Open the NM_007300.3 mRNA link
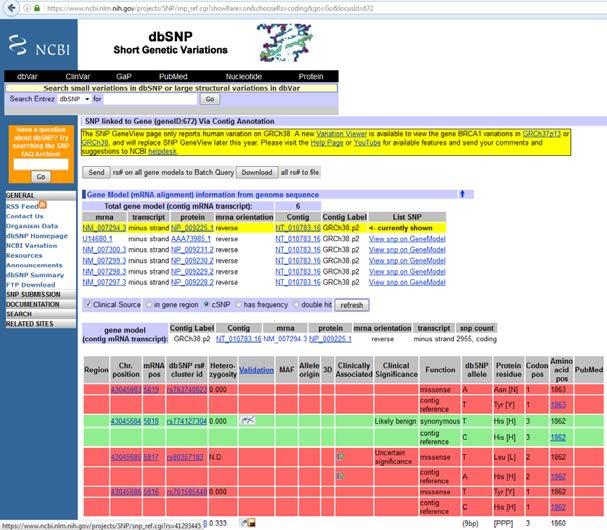This screenshot has width=607, height=530. click(104, 250)
